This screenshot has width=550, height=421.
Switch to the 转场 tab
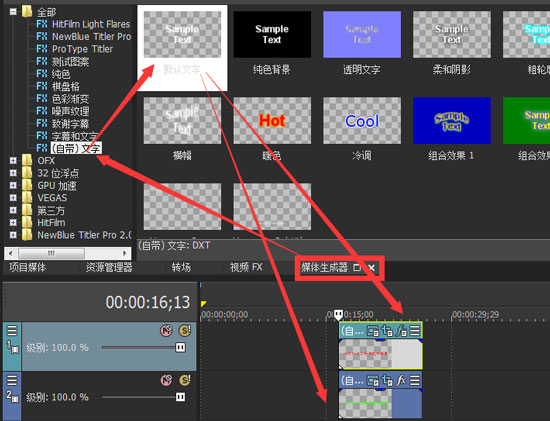click(181, 267)
